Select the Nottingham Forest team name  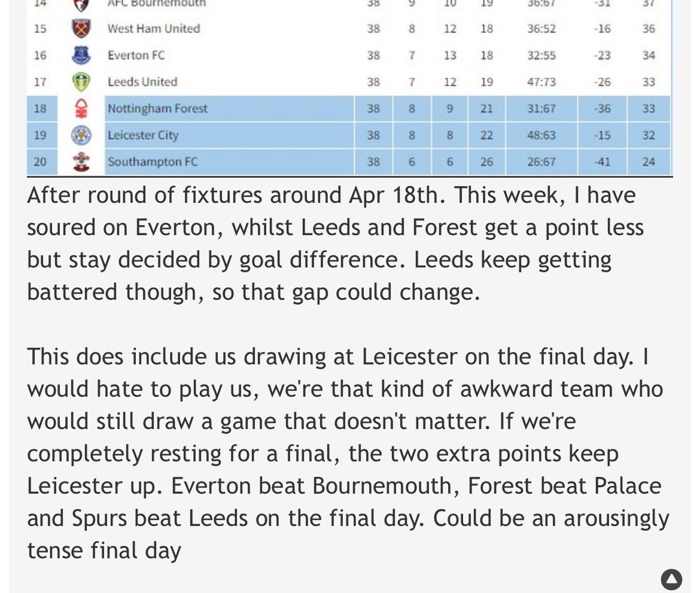tap(157, 108)
